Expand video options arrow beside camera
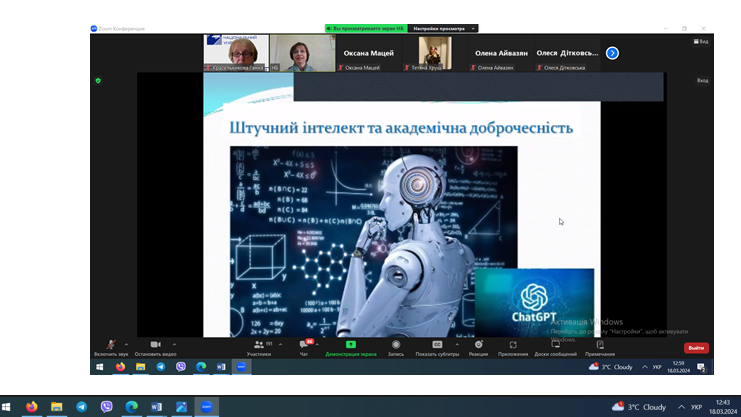741x417 pixels. pyautogui.click(x=171, y=343)
